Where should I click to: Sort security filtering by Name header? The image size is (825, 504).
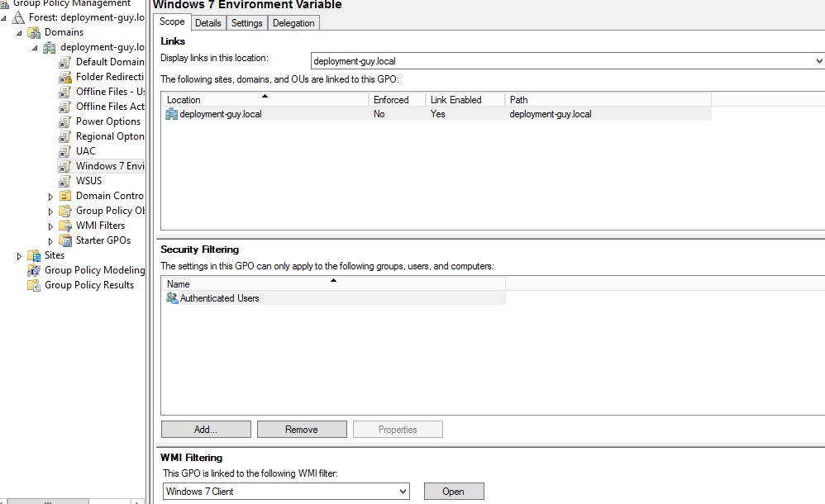(334, 283)
